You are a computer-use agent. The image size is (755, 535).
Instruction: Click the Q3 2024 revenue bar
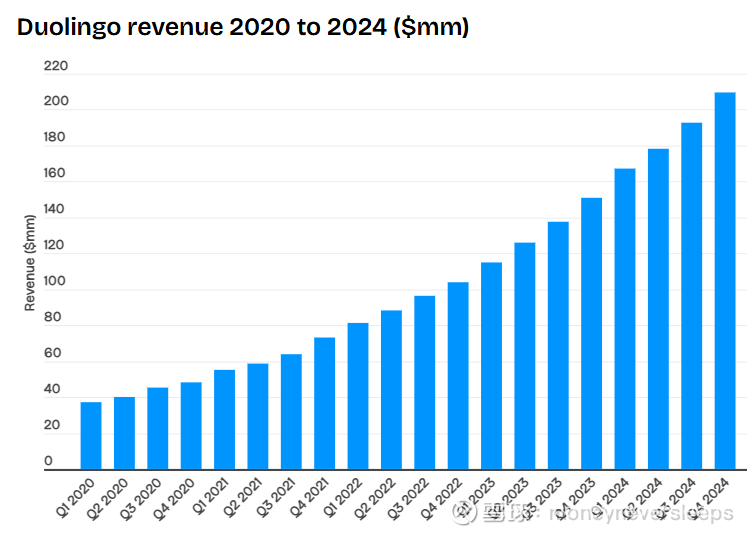[692, 296]
